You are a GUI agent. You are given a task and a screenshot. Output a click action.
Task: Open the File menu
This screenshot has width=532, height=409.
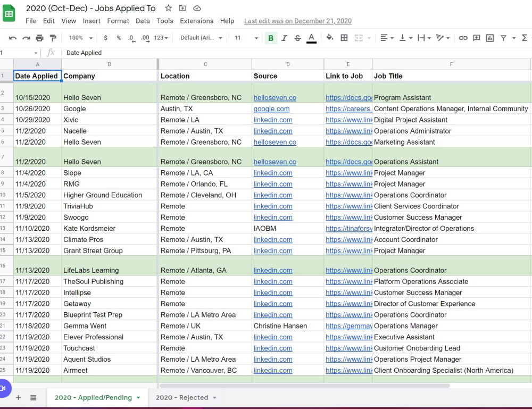[31, 21]
